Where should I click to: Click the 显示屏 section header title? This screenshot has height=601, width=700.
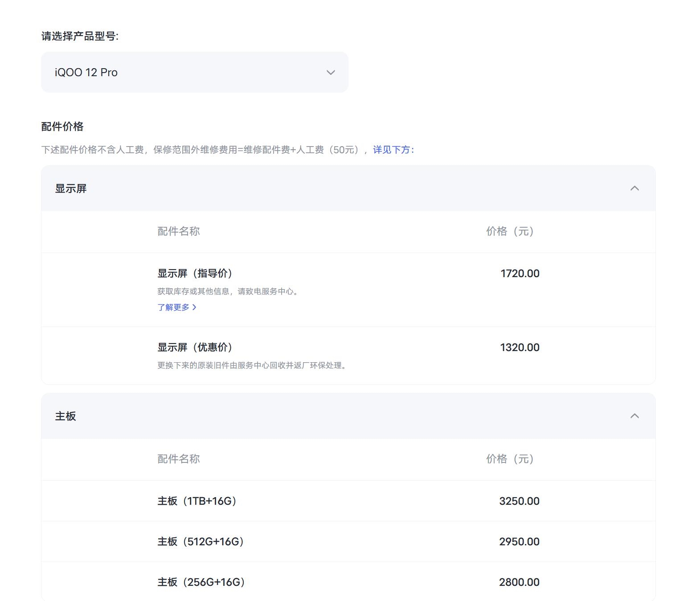(x=71, y=188)
